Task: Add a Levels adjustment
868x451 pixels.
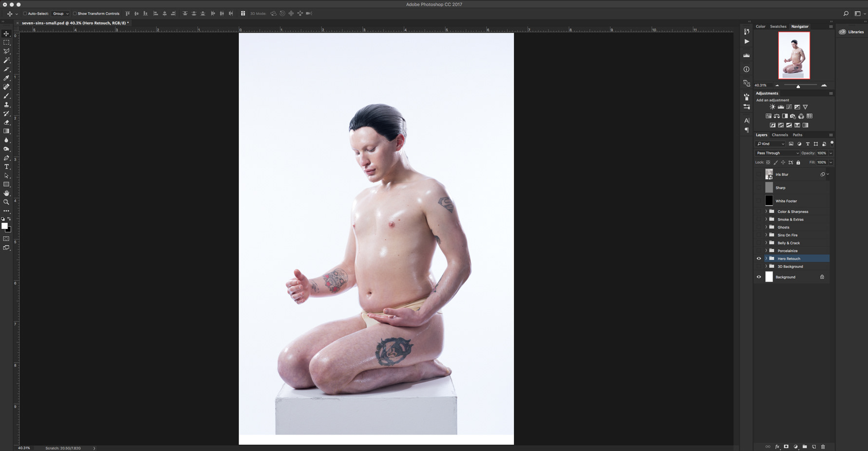Action: pos(781,107)
